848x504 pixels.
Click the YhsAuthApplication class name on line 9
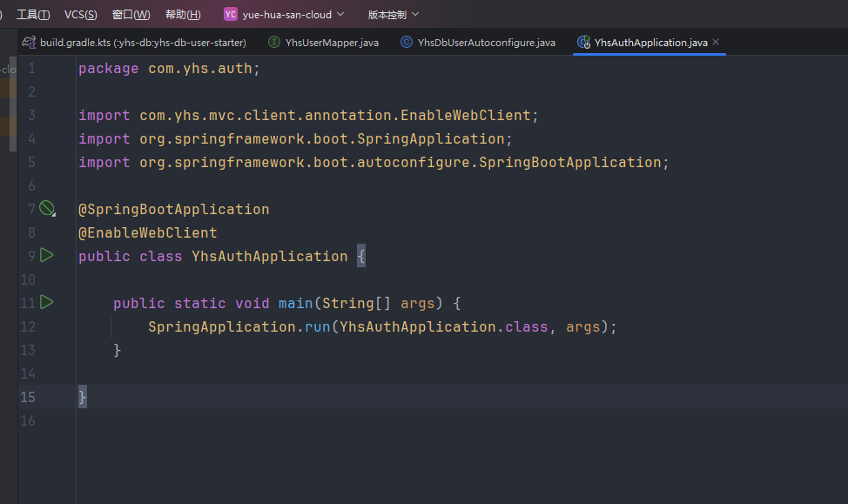(269, 256)
